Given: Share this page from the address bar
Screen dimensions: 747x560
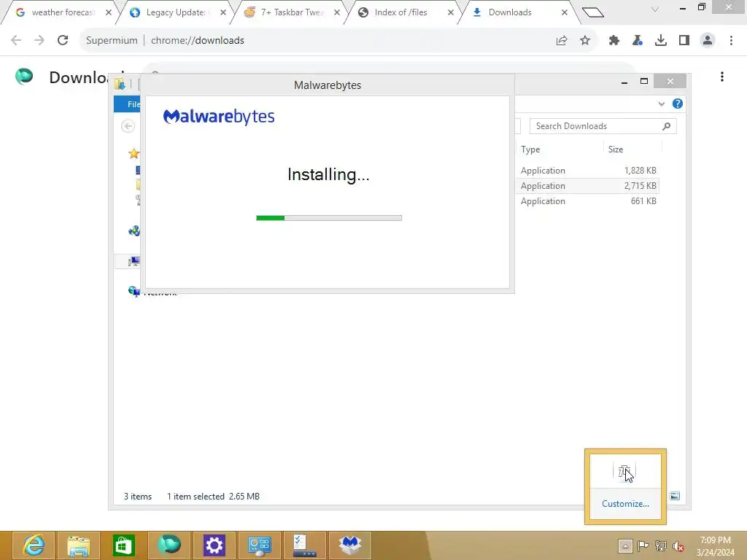Looking at the screenshot, I should 562,41.
